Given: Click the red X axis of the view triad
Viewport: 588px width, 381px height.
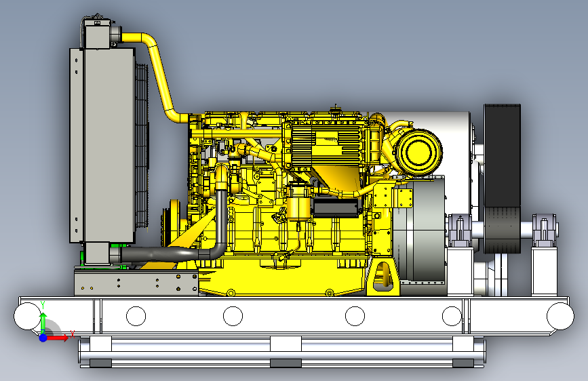Looking at the screenshot, I should [56, 338].
